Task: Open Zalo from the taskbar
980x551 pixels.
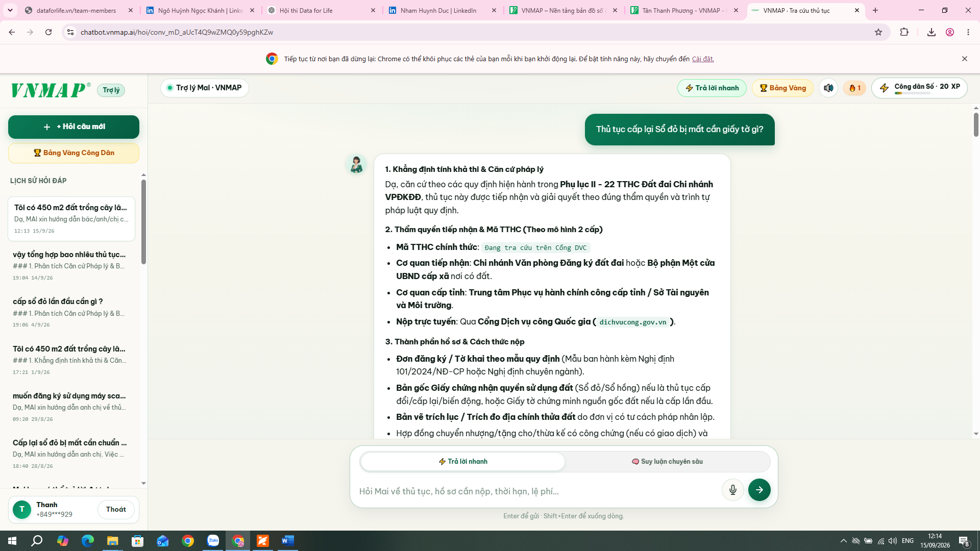Action: tap(213, 541)
